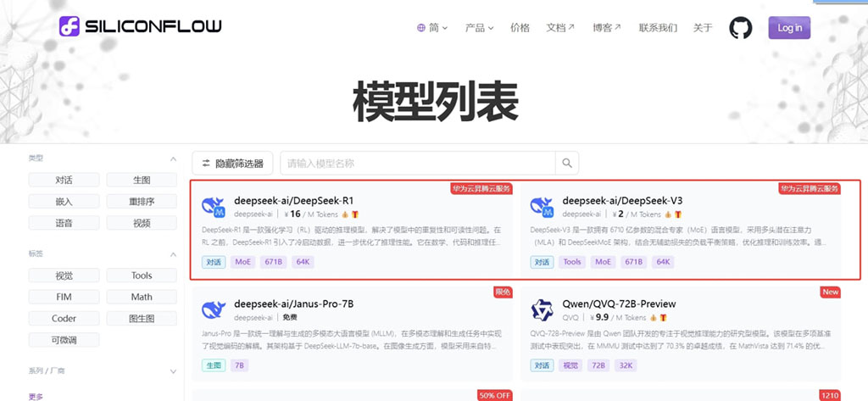This screenshot has width=868, height=401.
Task: Toggle the Coder tag filter
Action: point(64,319)
